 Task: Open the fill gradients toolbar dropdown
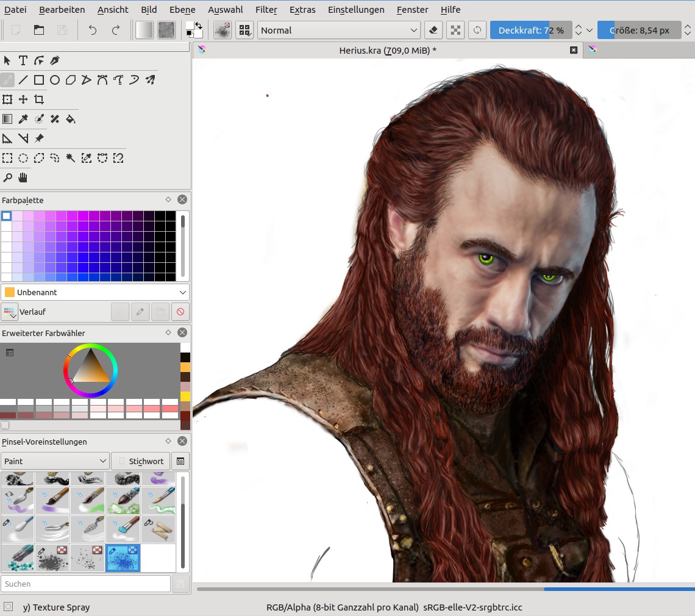pos(144,30)
